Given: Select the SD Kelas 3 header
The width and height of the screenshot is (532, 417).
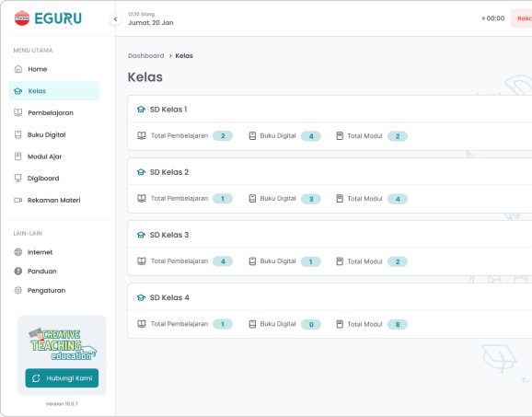Looking at the screenshot, I should 330,235.
